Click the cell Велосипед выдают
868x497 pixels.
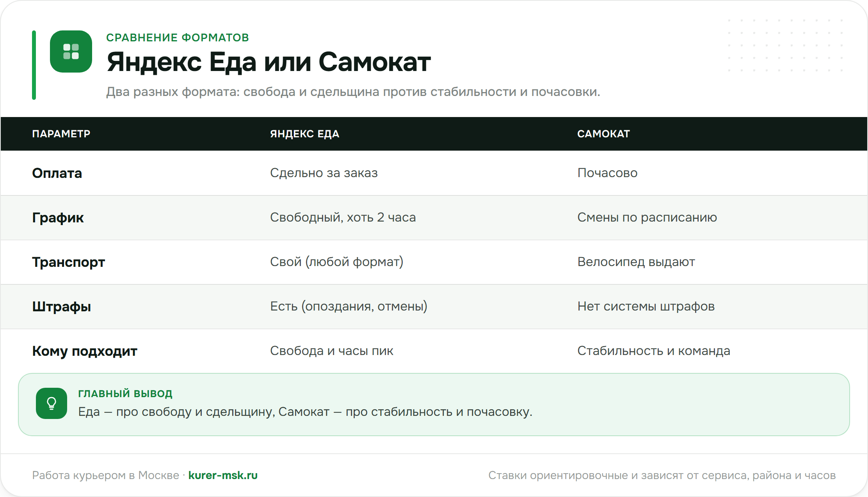(x=636, y=262)
